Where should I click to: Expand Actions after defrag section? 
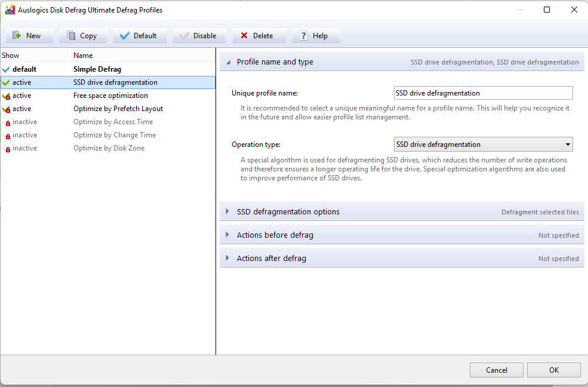(x=402, y=259)
